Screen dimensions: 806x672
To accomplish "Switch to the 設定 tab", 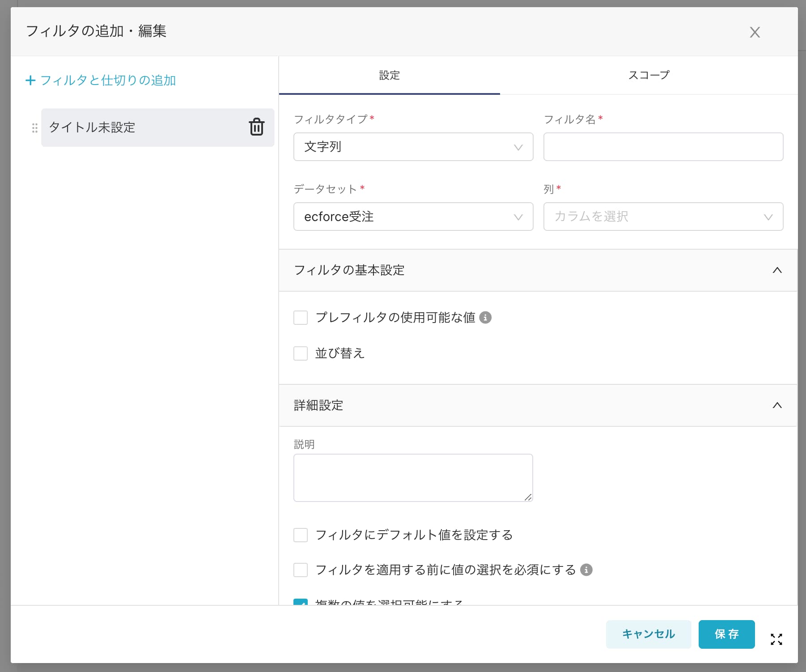I will click(x=390, y=75).
